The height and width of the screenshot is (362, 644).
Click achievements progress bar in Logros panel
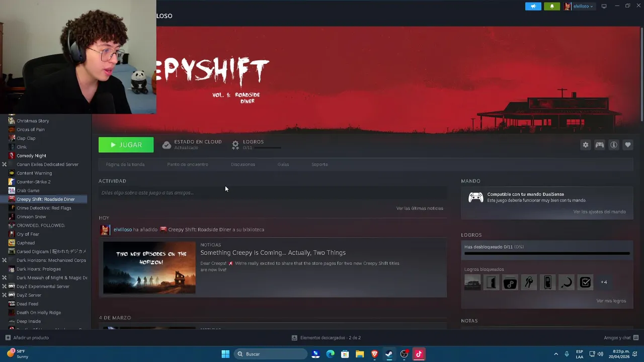(546, 254)
